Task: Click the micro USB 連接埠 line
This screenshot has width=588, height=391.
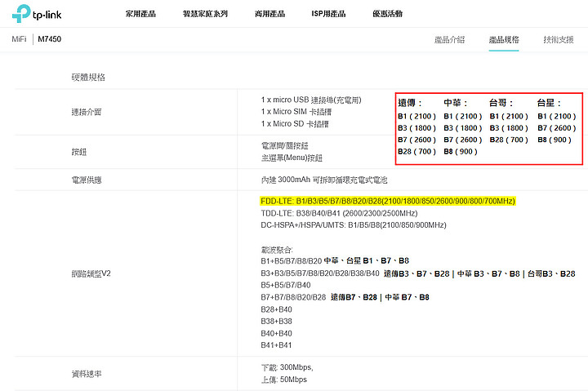Action: click(311, 100)
